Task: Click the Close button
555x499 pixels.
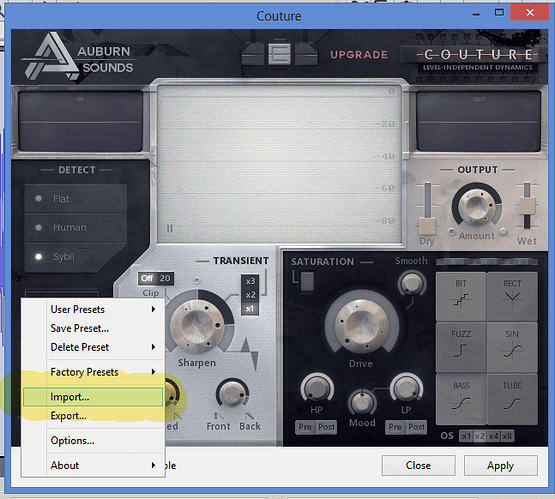Action: point(418,465)
